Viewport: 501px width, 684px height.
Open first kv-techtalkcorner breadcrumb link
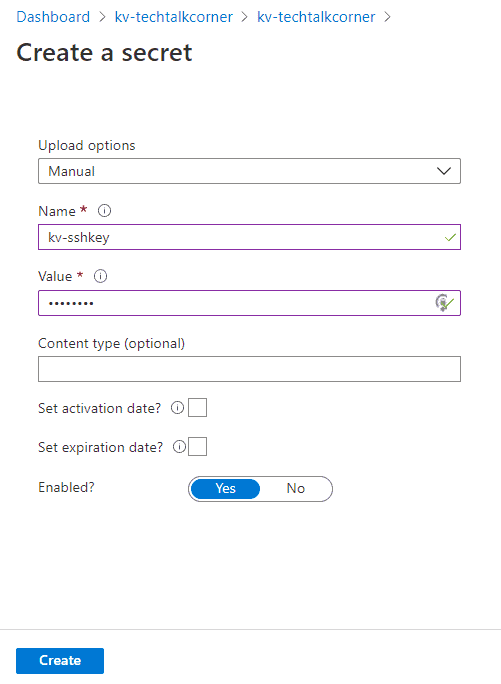pyautogui.click(x=174, y=17)
